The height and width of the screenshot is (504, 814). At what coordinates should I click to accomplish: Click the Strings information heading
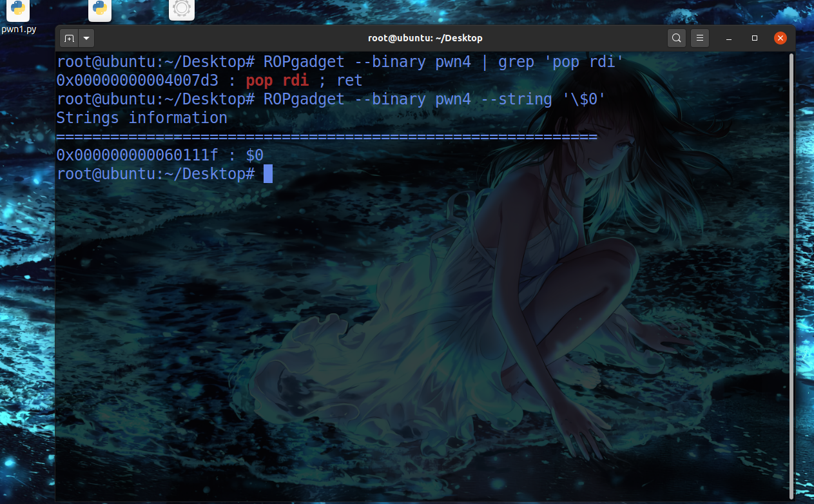click(142, 117)
